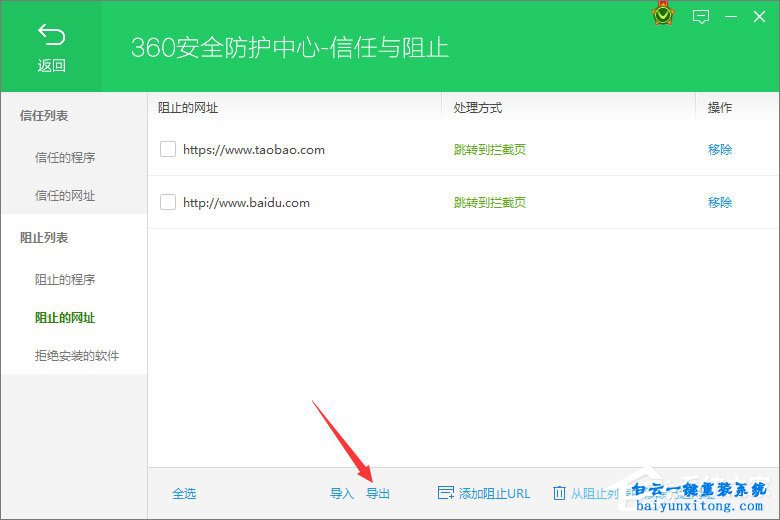Click the trash icon for 从阻止列表移除
Viewport: 780px width, 520px height.
[x=559, y=493]
